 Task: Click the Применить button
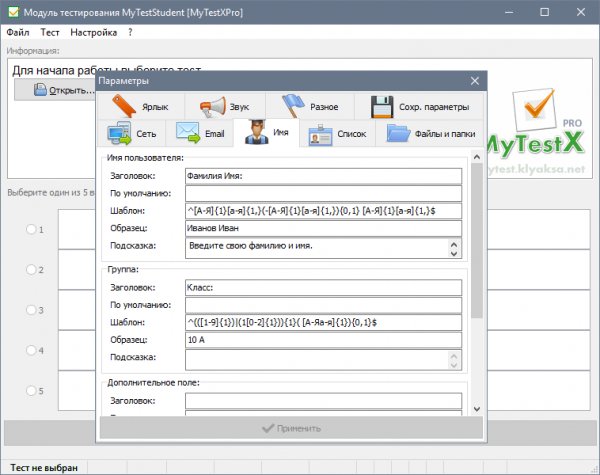tap(291, 428)
